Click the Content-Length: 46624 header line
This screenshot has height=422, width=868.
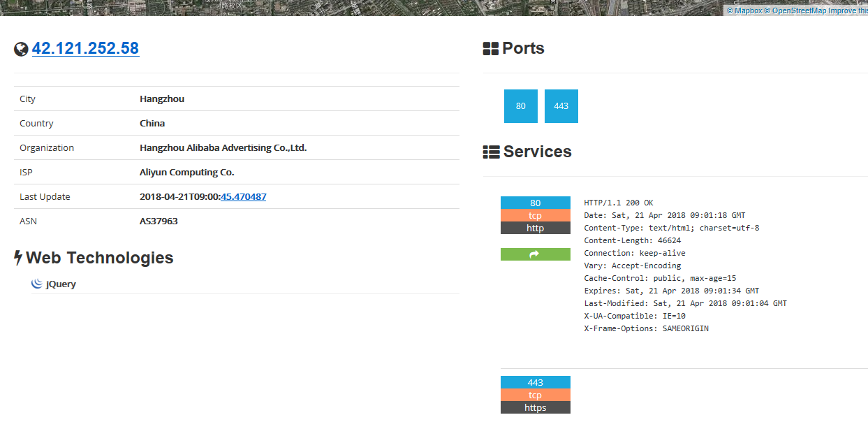pos(633,240)
